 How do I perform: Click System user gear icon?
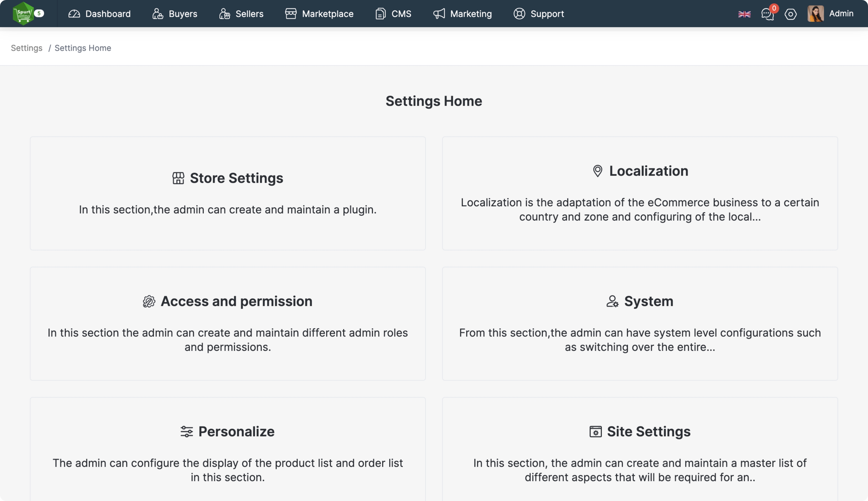pyautogui.click(x=612, y=301)
